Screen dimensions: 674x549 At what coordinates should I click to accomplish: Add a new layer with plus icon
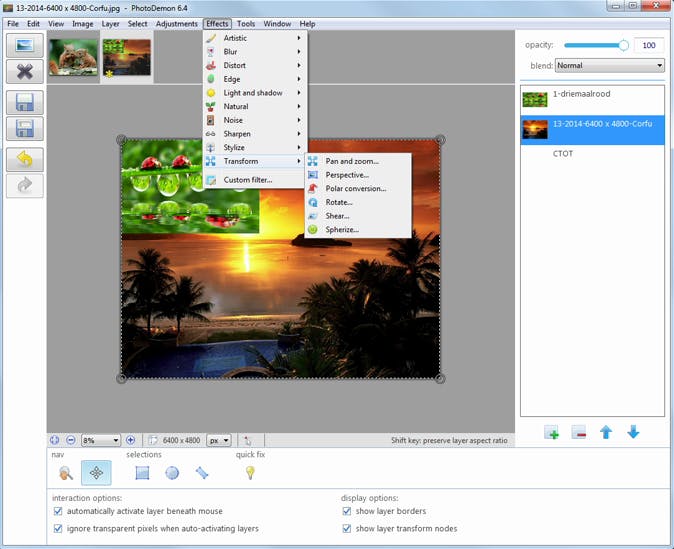pyautogui.click(x=551, y=432)
